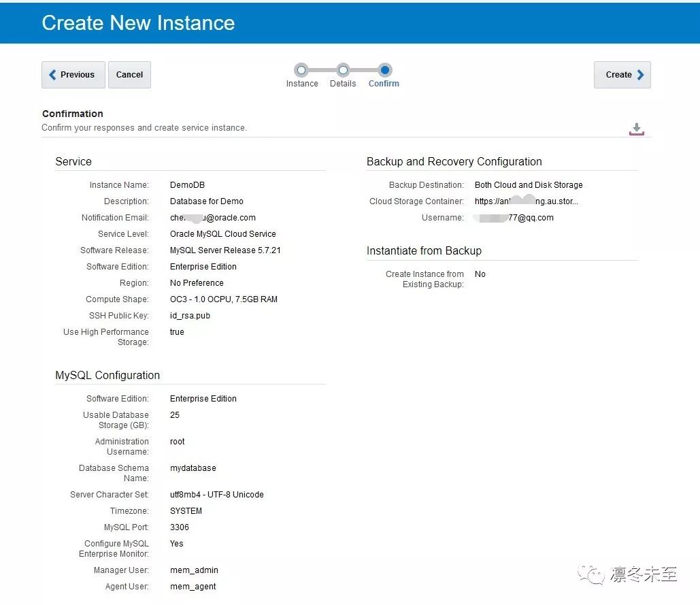
Task: Click the 'root' administration username value
Action: pyautogui.click(x=178, y=442)
